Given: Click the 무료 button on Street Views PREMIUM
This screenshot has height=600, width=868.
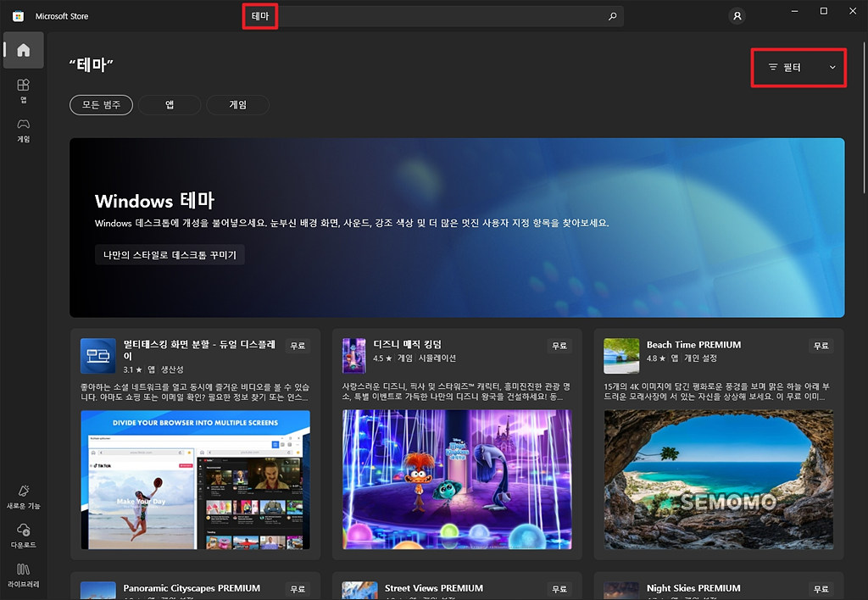Looking at the screenshot, I should pos(559,590).
